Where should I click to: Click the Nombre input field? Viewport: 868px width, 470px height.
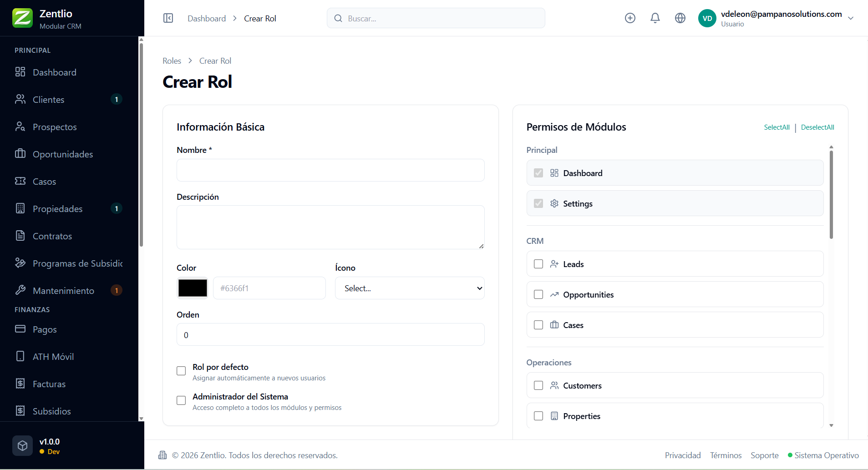point(330,170)
